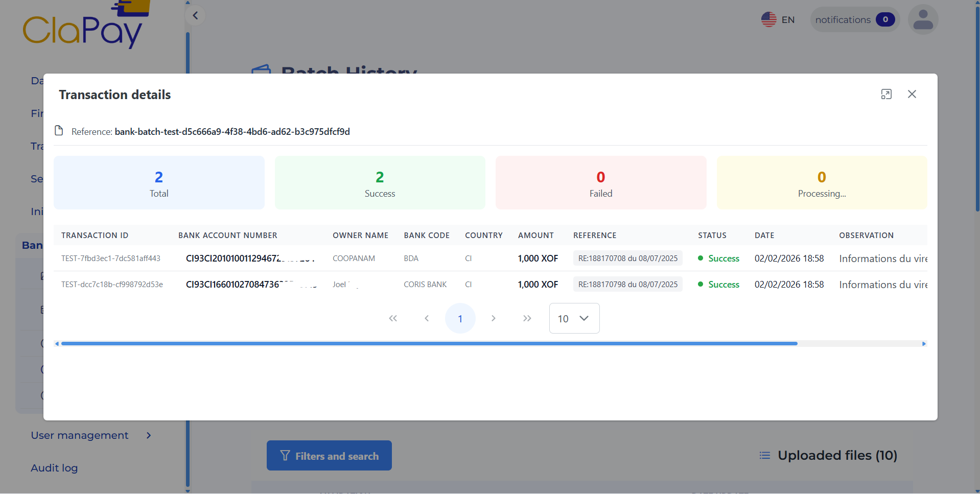Click the horizontal scrollbar in the table
Screen dimensions: 980x494
pyautogui.click(x=429, y=344)
